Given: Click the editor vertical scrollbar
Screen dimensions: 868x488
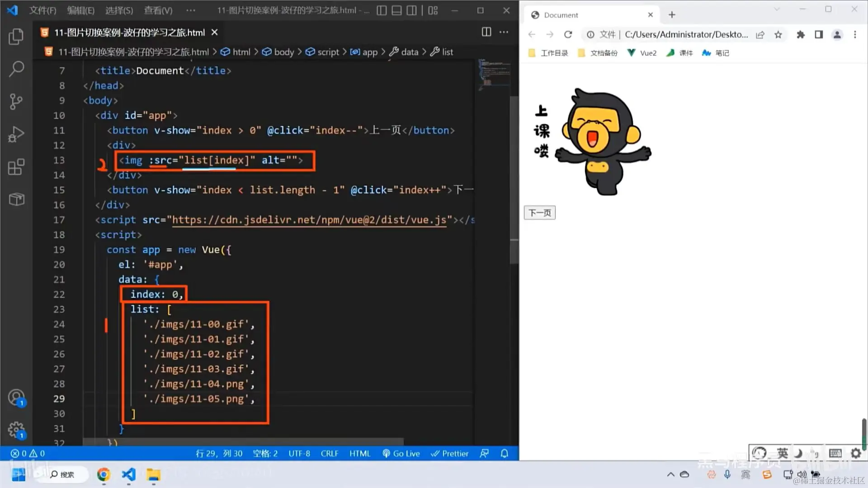Looking at the screenshot, I should click(514, 181).
